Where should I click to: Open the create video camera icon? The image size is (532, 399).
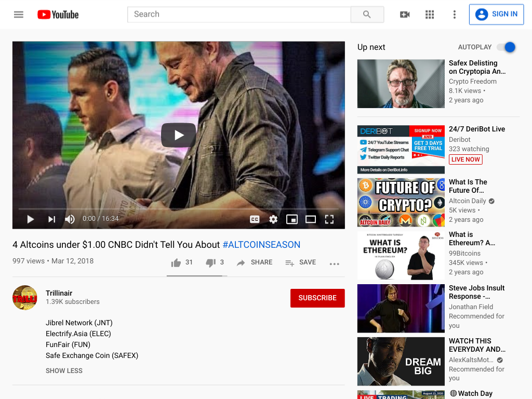(405, 14)
